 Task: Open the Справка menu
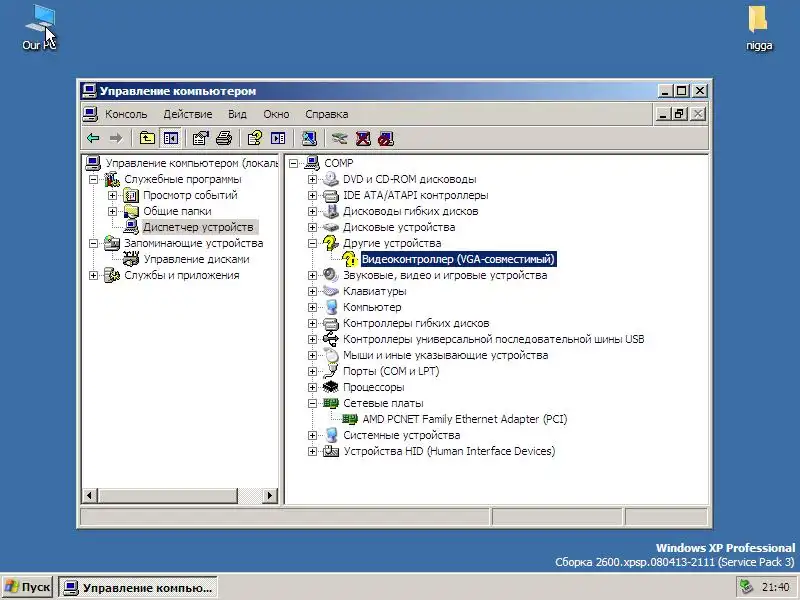[327, 114]
